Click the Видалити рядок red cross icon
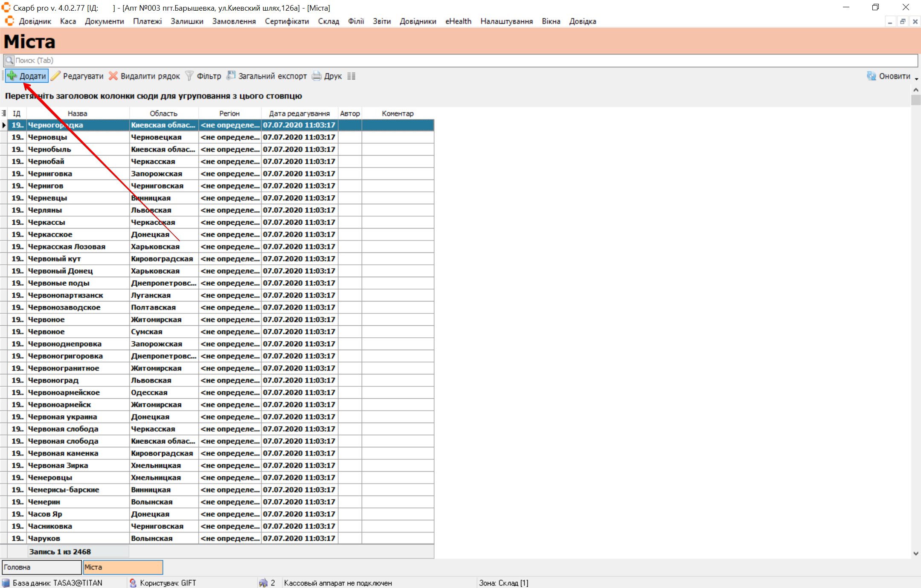Viewport: 921px width, 588px height. [113, 76]
